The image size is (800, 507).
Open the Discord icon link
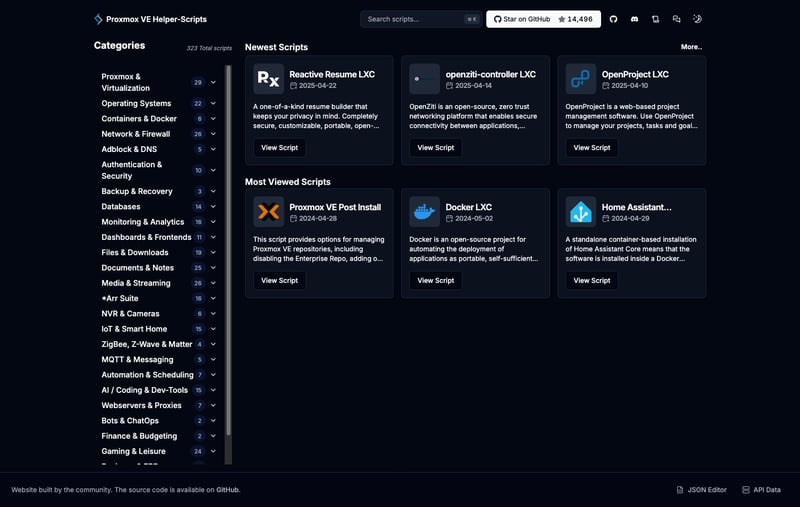635,19
